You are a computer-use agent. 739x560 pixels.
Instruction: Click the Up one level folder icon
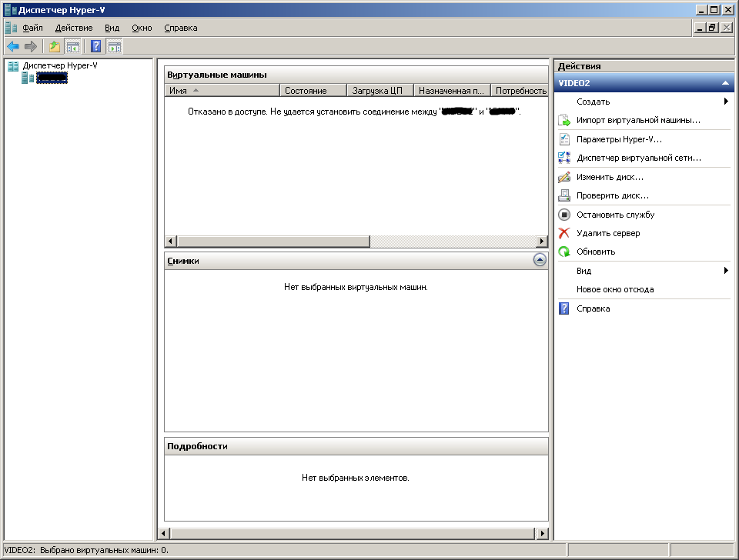coord(55,47)
